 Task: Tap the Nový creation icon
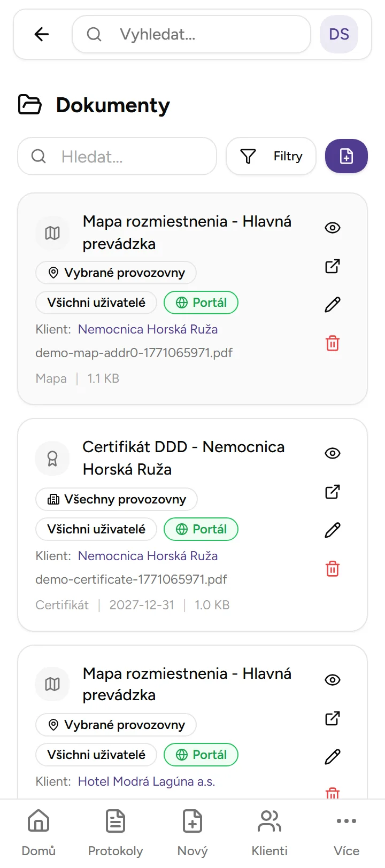point(192,821)
